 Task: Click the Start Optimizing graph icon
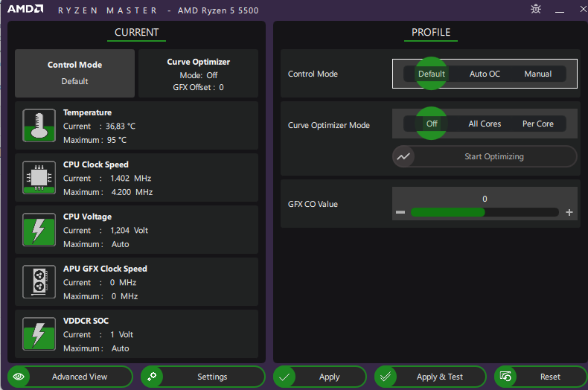click(x=403, y=156)
